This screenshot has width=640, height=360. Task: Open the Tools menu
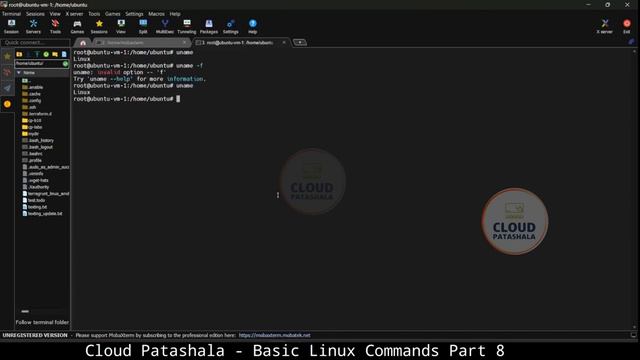94,14
